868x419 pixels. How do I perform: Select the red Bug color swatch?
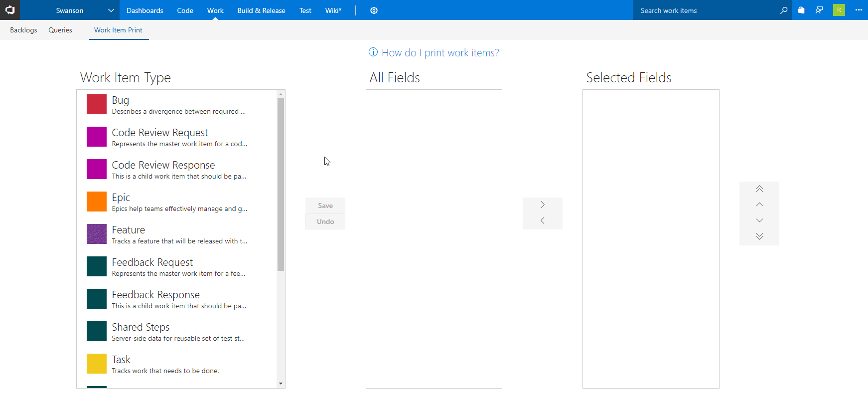click(97, 105)
